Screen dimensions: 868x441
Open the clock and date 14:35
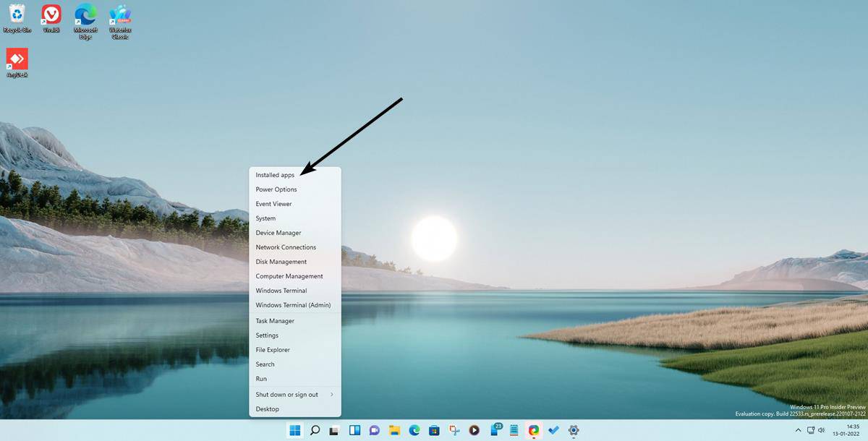[847, 430]
